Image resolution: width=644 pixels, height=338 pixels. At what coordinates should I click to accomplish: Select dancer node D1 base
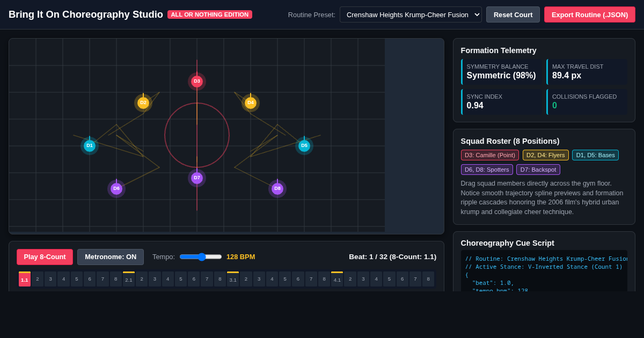[90, 146]
